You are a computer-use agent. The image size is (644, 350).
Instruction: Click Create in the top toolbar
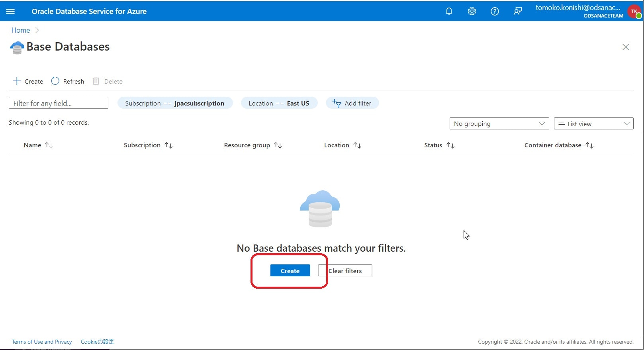pyautogui.click(x=28, y=81)
